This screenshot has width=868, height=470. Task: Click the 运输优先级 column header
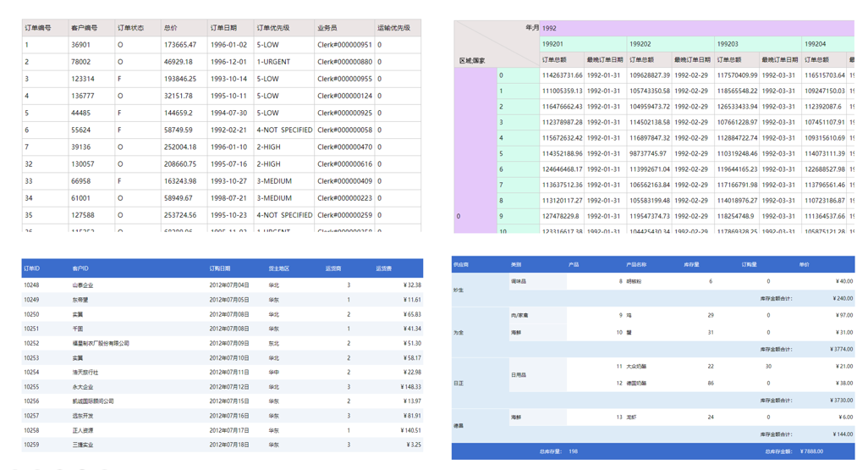tap(393, 28)
